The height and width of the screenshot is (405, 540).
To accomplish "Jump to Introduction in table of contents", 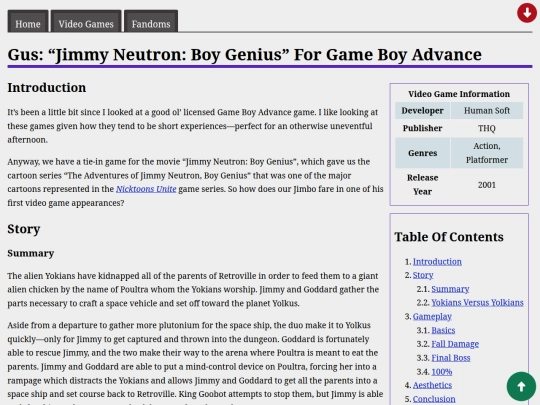I will click(x=437, y=262).
